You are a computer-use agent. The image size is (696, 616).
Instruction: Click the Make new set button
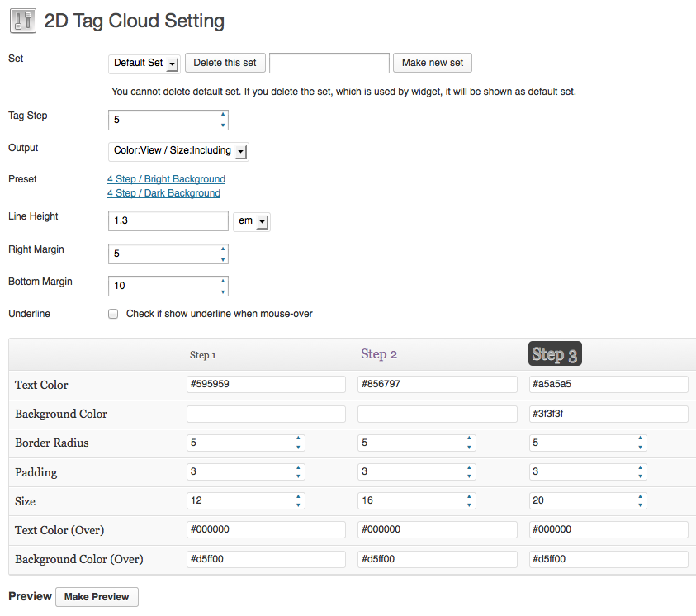pos(433,63)
